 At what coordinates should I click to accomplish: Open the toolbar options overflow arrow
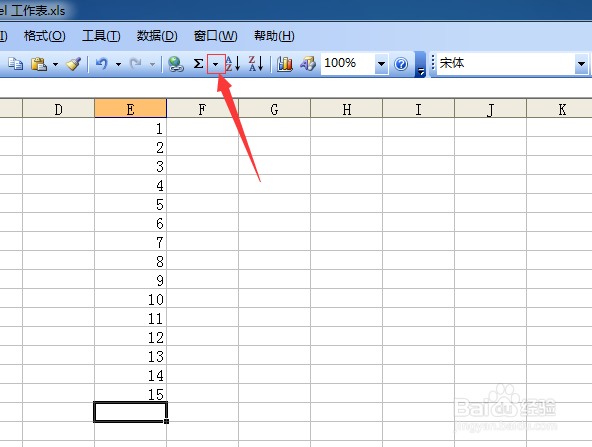420,65
